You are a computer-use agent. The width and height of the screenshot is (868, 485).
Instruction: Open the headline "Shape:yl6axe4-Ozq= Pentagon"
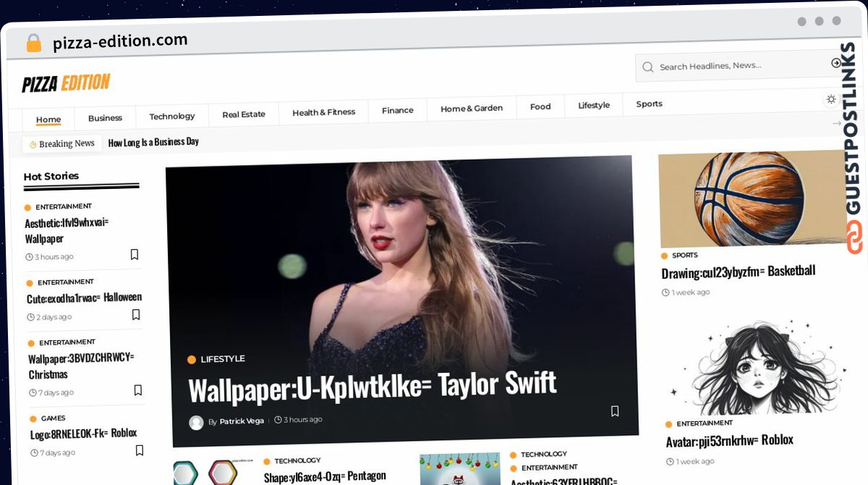pos(325,476)
